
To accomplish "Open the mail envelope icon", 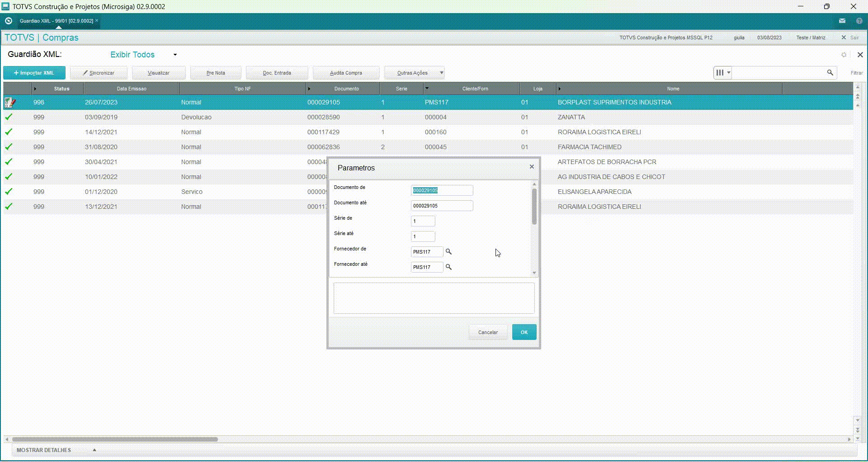I will [842, 21].
